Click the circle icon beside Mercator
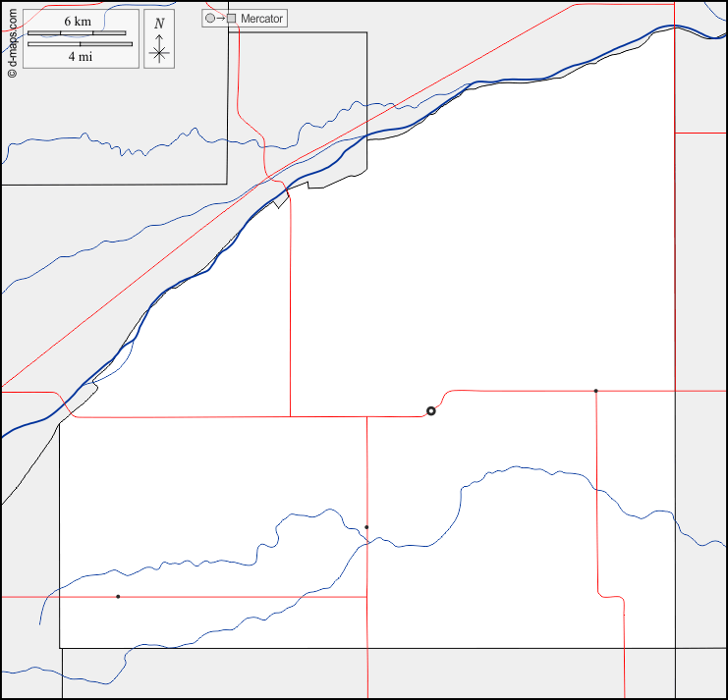This screenshot has height=700, width=728. [x=209, y=19]
